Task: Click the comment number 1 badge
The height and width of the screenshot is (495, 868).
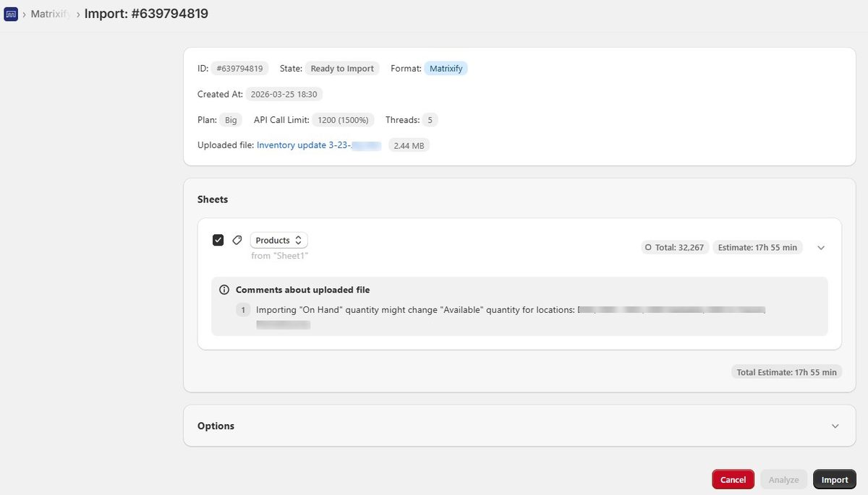Action: point(244,310)
